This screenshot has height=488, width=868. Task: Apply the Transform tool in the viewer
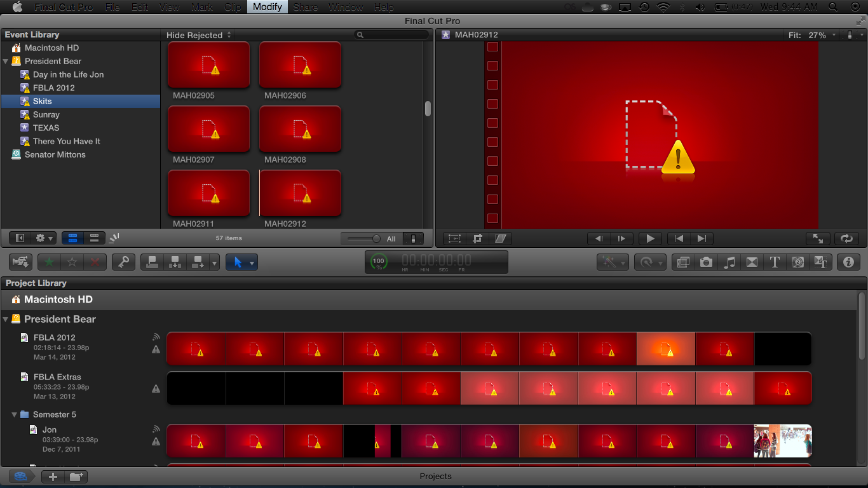pyautogui.click(x=454, y=239)
